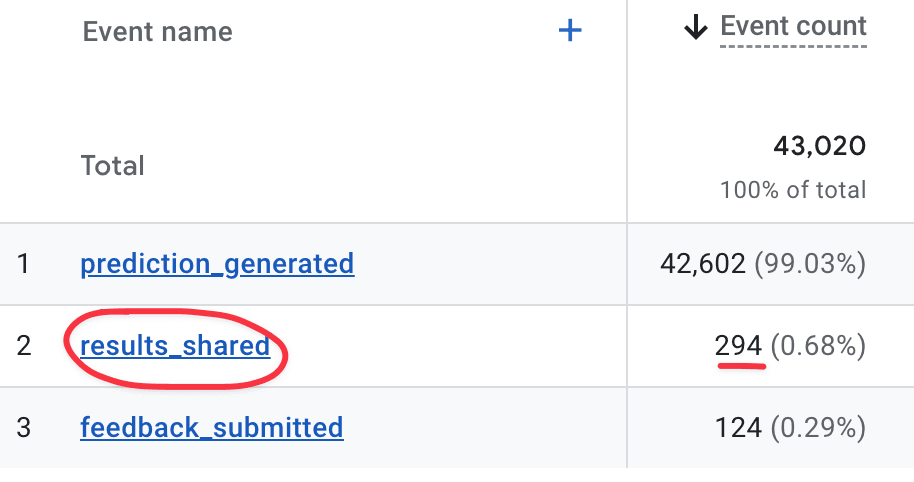Click the total event count 43,020
The width and height of the screenshot is (914, 482).
(819, 146)
